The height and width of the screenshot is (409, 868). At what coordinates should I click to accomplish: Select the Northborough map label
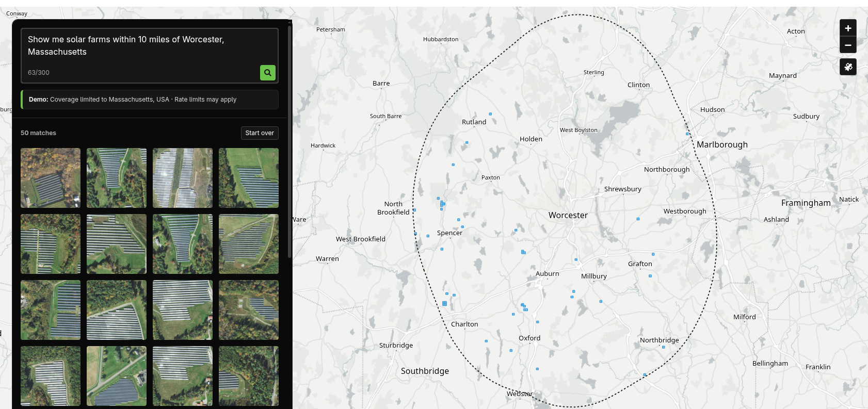click(x=667, y=169)
